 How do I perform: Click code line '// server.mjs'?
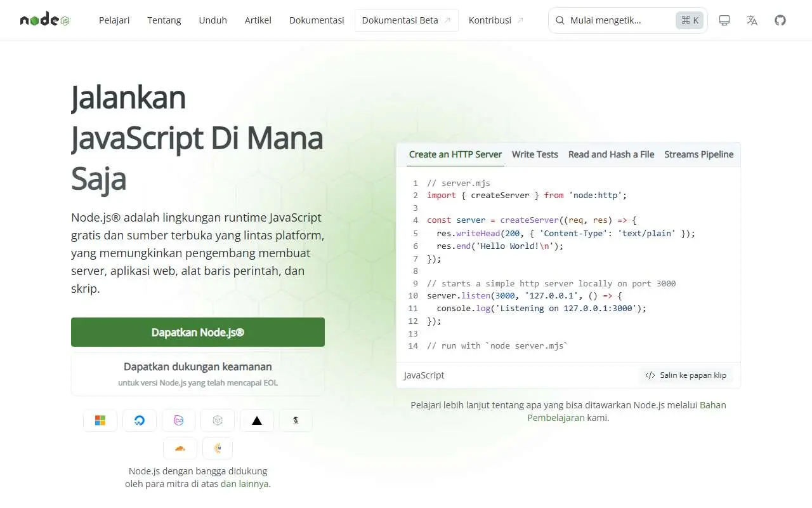click(459, 184)
